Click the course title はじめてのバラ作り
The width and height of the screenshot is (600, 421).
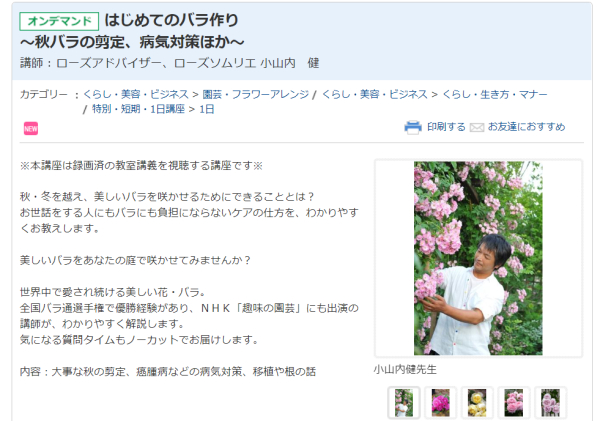171,20
